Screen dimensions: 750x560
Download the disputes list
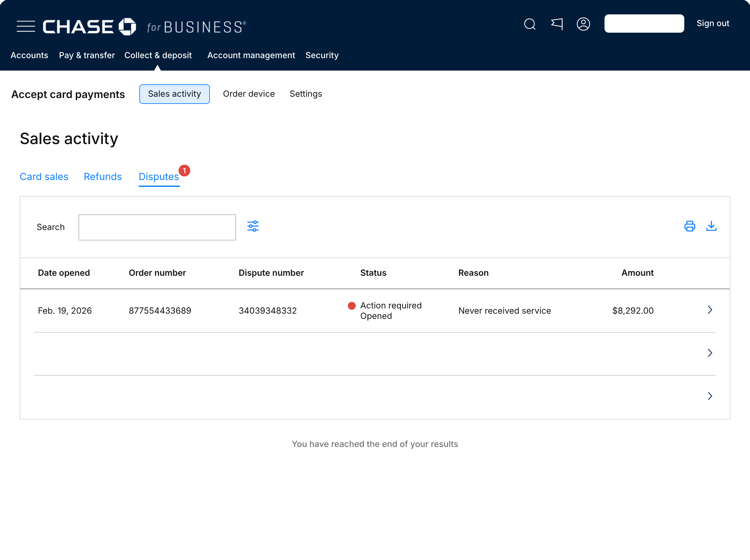[x=711, y=226]
